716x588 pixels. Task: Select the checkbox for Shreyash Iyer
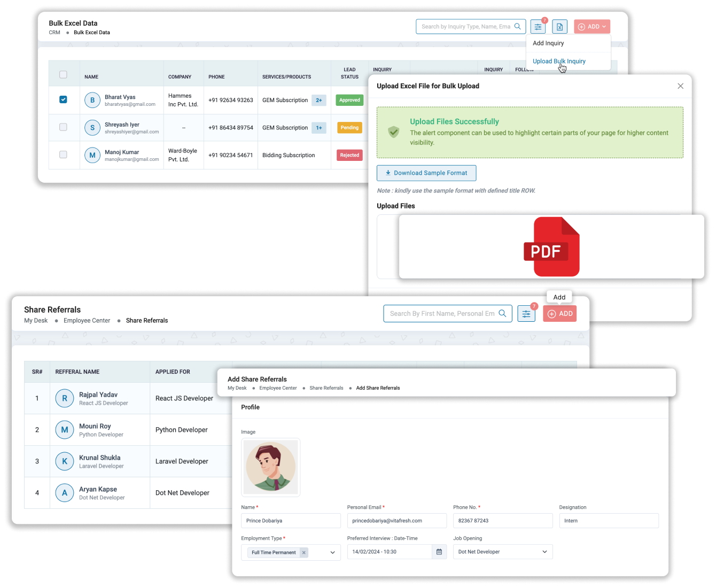click(x=63, y=127)
